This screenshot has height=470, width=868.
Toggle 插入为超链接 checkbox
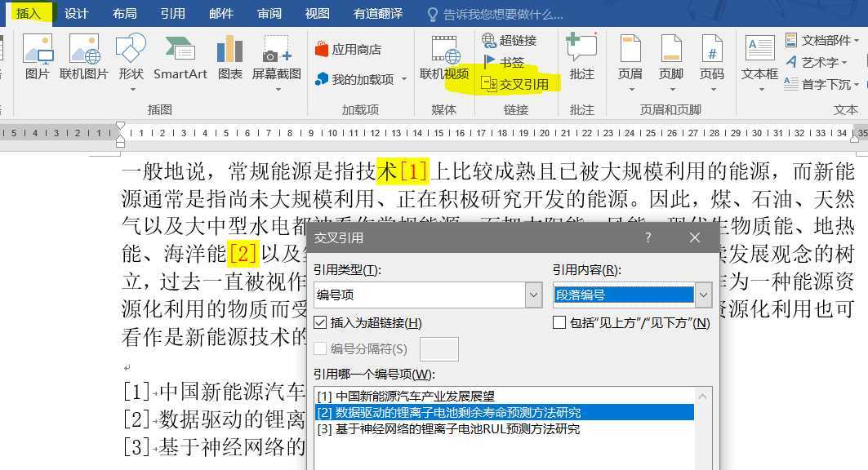pyautogui.click(x=321, y=323)
